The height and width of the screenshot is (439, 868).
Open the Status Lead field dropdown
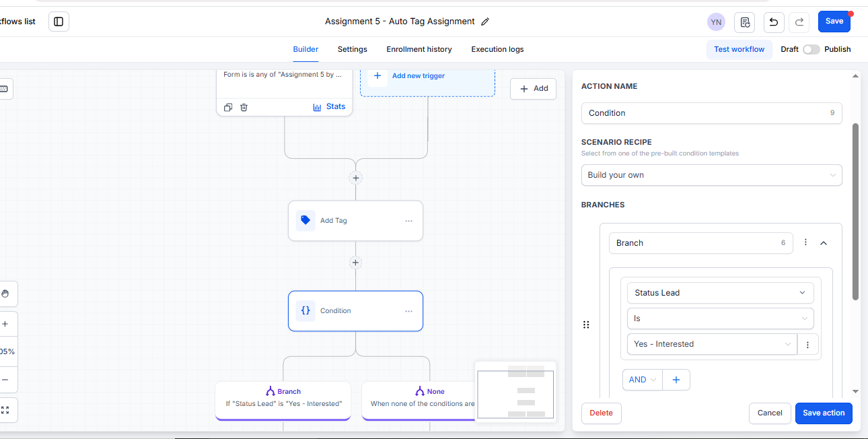tap(720, 293)
